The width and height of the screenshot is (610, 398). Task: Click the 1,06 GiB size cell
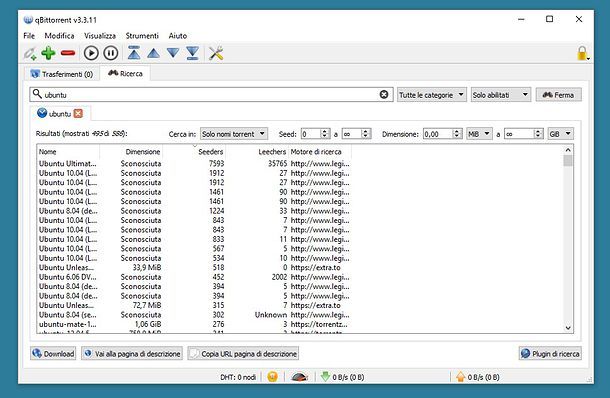148,324
